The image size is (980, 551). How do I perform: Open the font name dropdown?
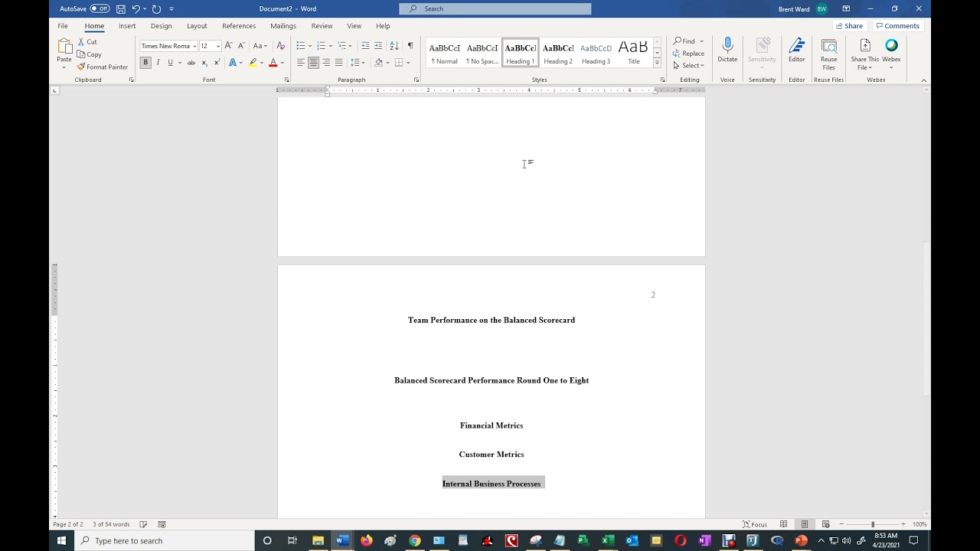(x=194, y=46)
